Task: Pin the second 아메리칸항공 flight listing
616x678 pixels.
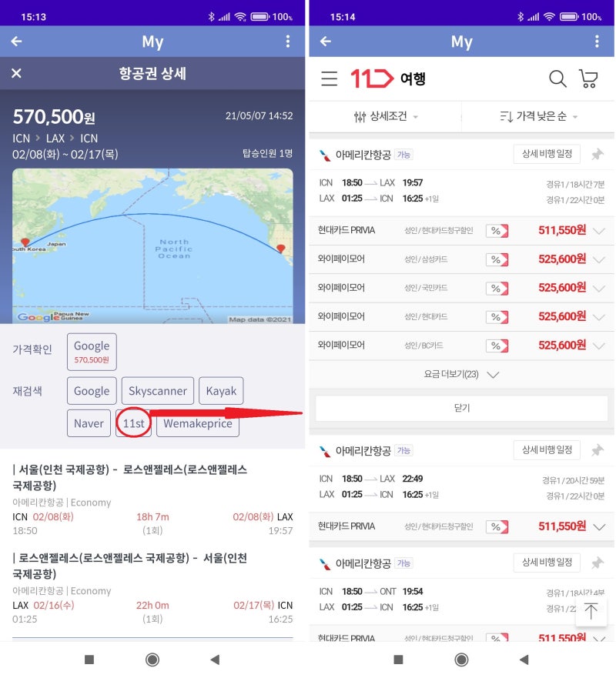Action: coord(597,450)
